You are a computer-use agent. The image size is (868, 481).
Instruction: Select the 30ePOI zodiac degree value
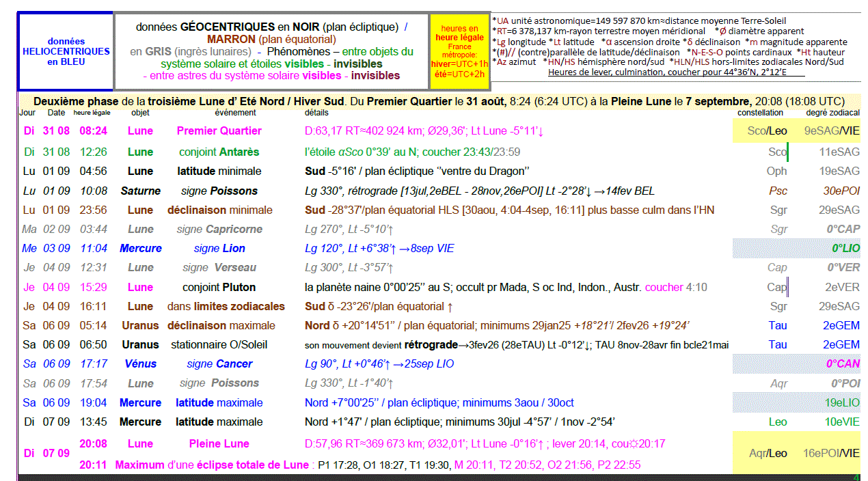841,191
